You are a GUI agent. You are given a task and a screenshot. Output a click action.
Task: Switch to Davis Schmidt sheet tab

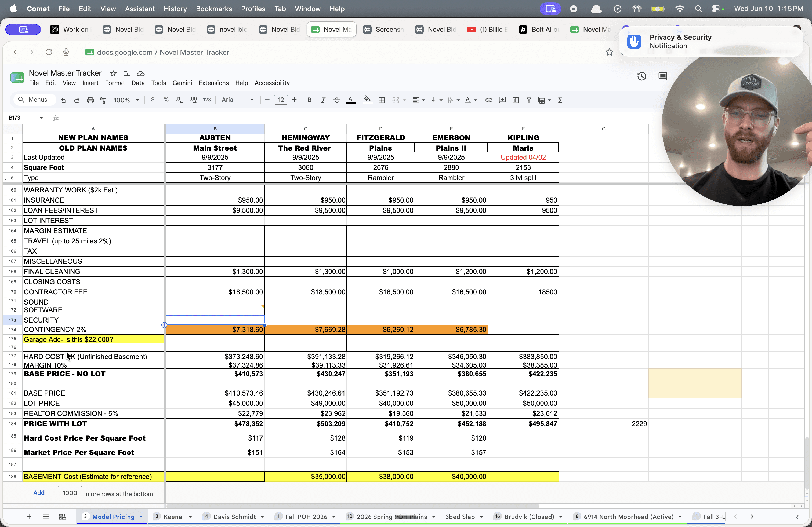[234, 517]
